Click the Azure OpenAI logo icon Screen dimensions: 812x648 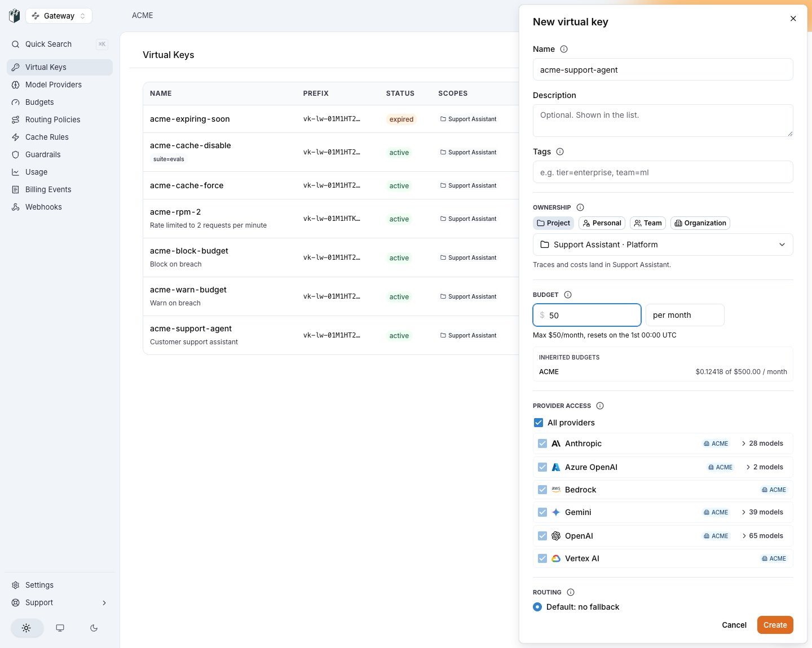[556, 467]
